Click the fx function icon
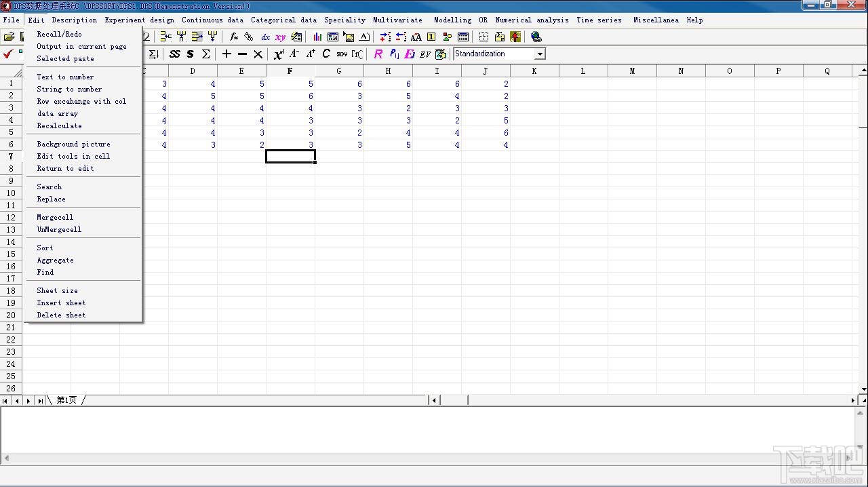 click(x=234, y=37)
